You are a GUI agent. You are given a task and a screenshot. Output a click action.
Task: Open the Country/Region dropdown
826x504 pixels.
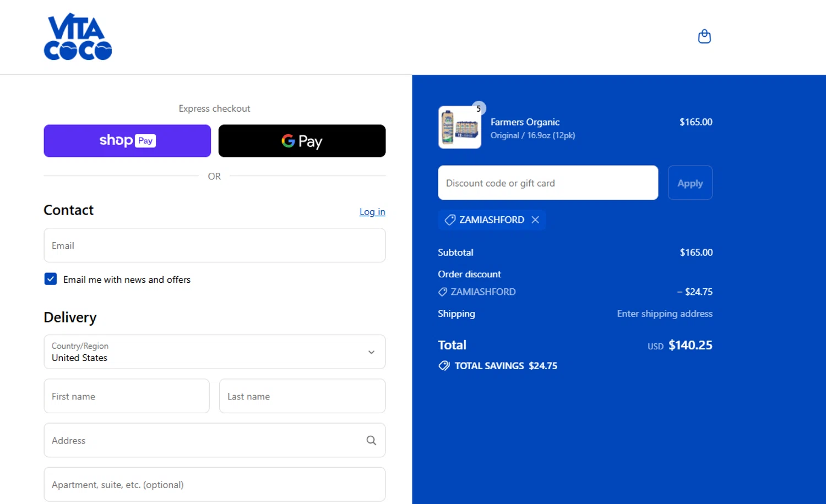215,352
